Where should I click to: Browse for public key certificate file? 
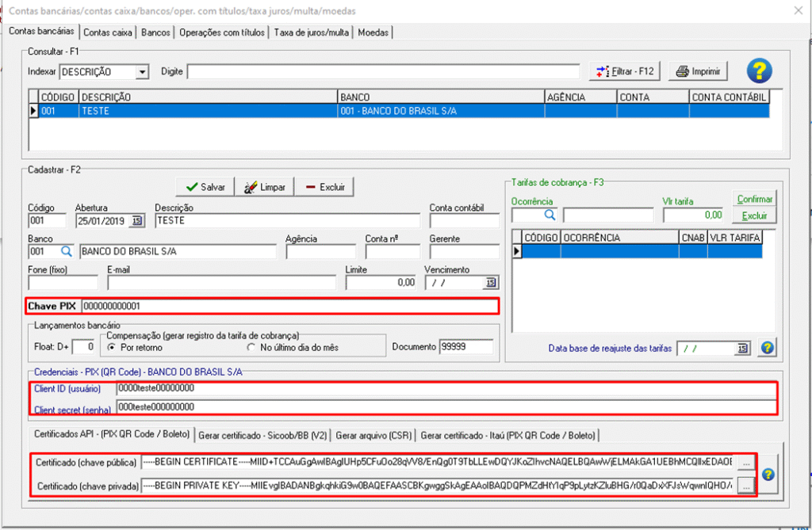pos(745,462)
